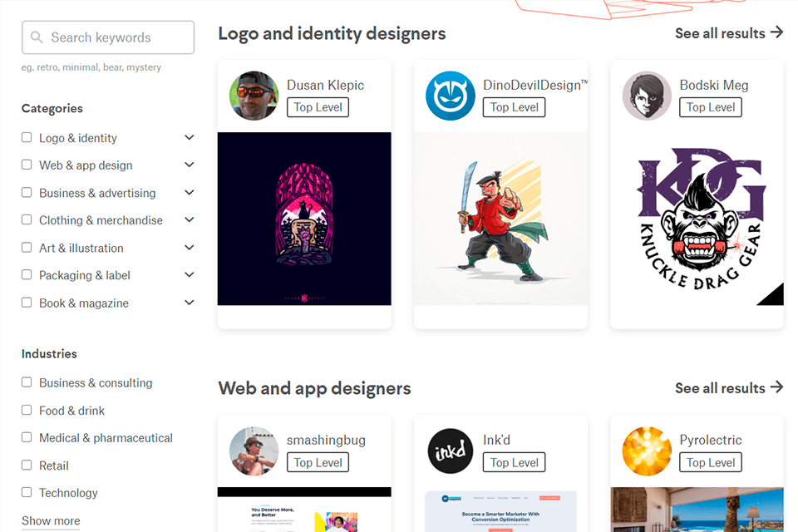The height and width of the screenshot is (532, 798).
Task: Expand Logo & identity subcategories chevron
Action: click(190, 137)
